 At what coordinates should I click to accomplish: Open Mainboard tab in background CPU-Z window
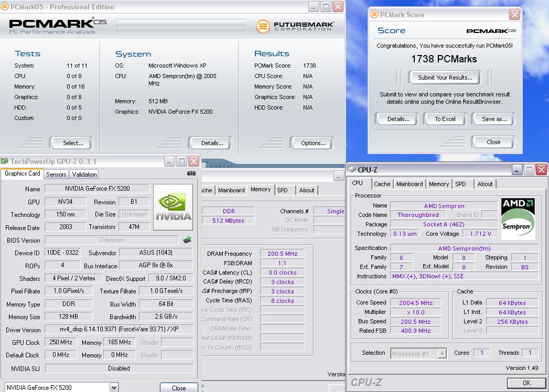click(231, 190)
